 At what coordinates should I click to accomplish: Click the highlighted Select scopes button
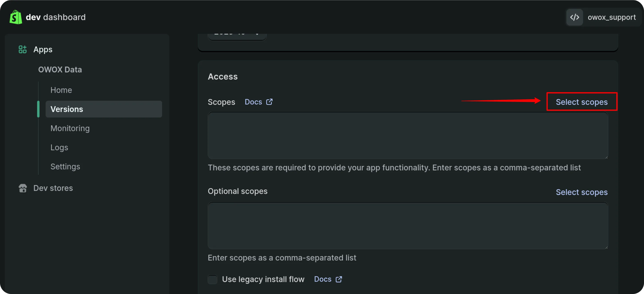tap(582, 102)
